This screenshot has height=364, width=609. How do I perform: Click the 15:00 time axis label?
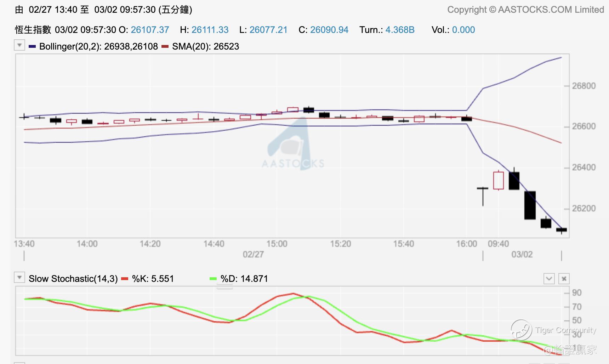(277, 244)
